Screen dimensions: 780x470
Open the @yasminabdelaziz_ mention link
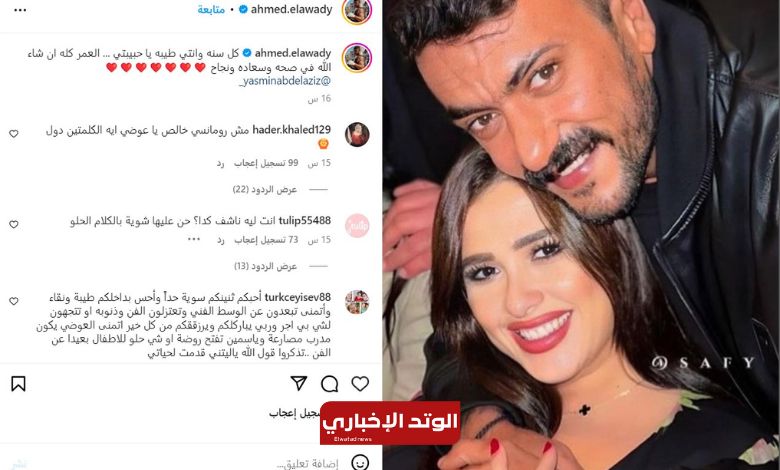(285, 81)
